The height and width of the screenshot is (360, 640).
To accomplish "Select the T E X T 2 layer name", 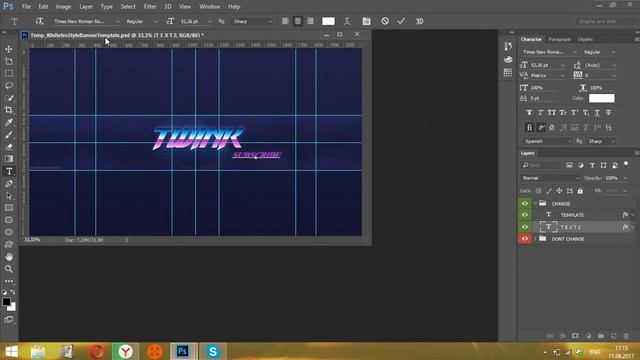I will (x=570, y=227).
